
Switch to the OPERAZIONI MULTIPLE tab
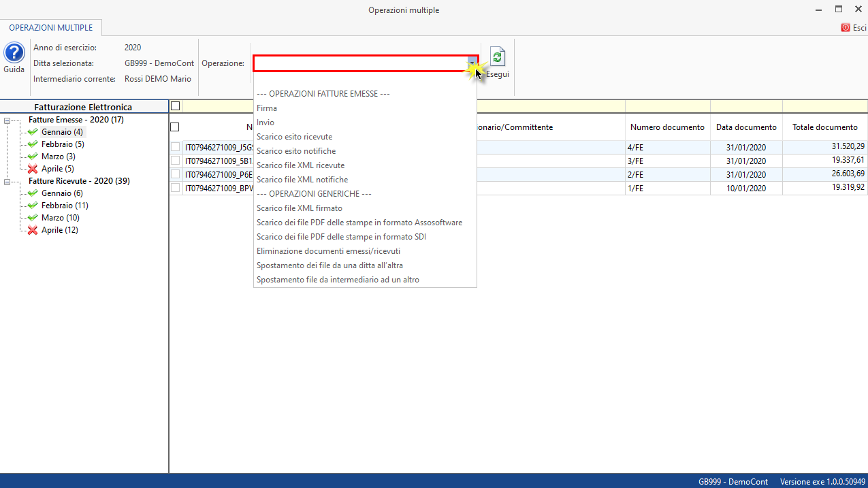point(51,27)
